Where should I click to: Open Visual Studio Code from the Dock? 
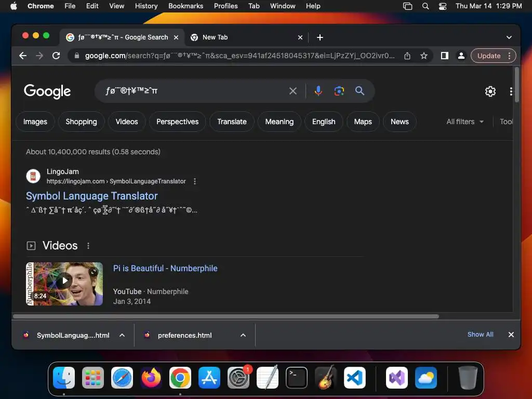[355, 378]
